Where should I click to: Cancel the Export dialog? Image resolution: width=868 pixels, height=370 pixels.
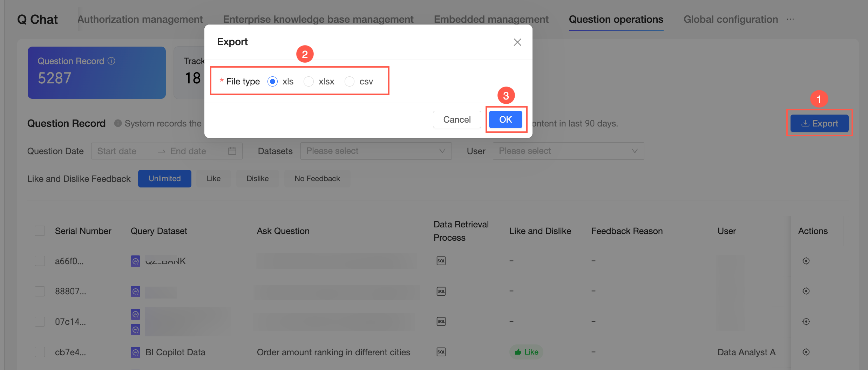[x=457, y=119]
